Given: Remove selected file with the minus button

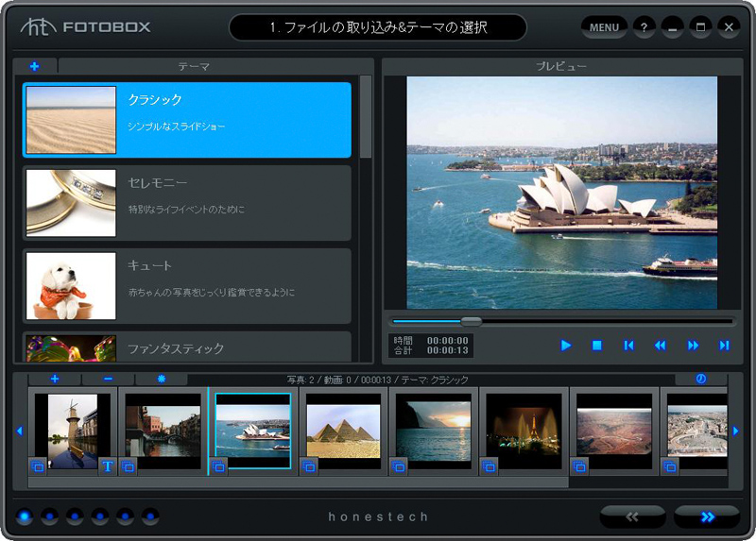Looking at the screenshot, I should click(x=108, y=380).
